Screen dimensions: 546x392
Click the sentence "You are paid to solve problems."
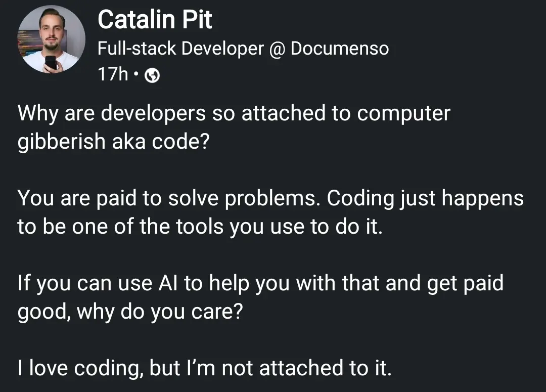pyautogui.click(x=168, y=198)
